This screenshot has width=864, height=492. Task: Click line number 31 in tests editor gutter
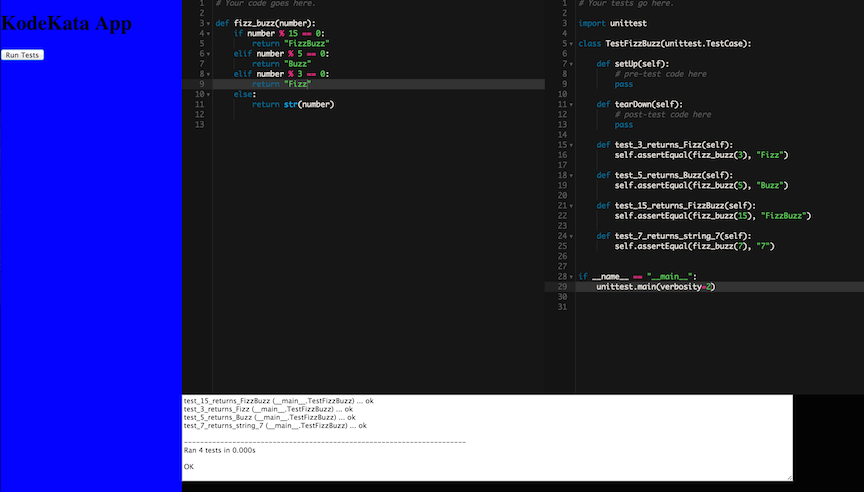click(x=562, y=307)
